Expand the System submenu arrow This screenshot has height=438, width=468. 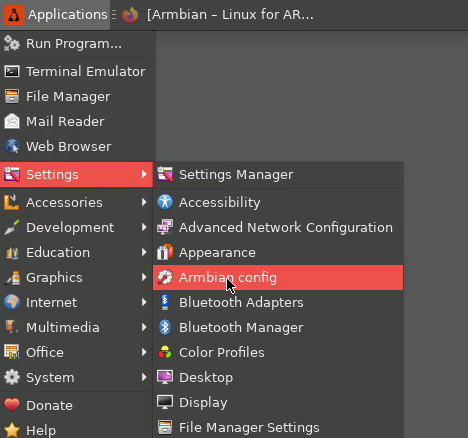pos(144,377)
